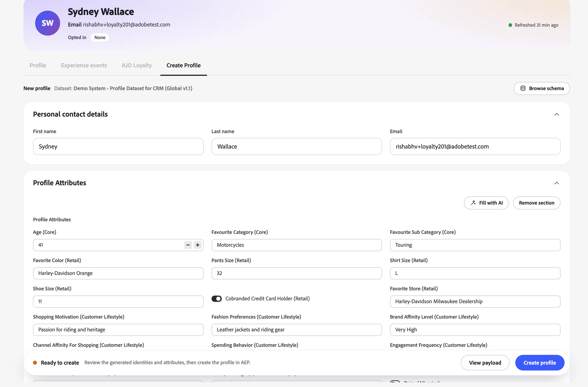The height and width of the screenshot is (387, 588).
Task: Open the Profile tab
Action: click(38, 65)
